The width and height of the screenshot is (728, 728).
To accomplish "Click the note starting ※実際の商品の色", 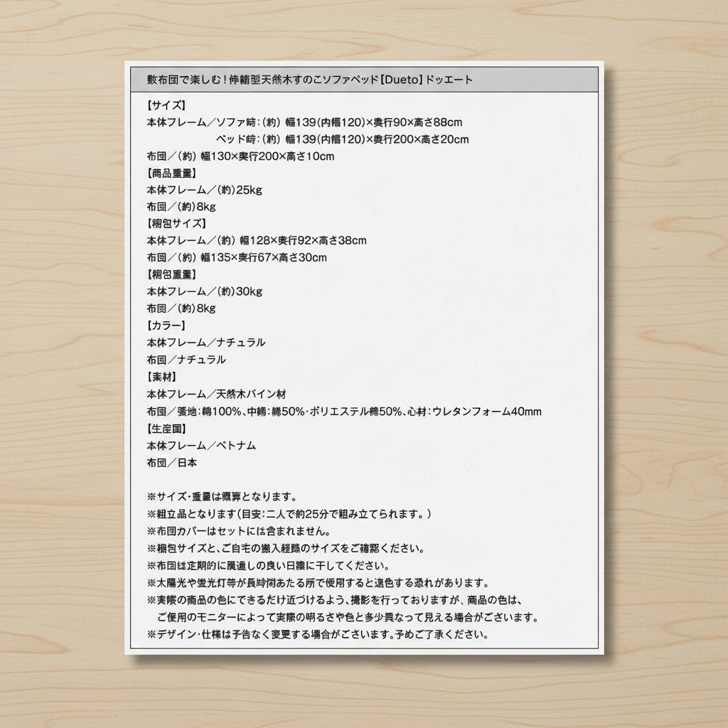I will coord(334,600).
